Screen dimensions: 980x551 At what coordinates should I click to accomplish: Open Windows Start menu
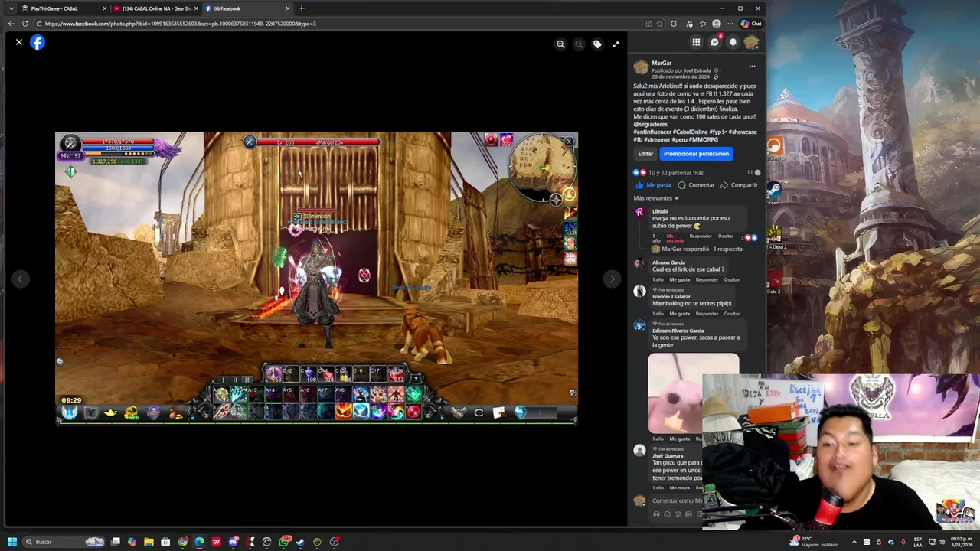12,542
